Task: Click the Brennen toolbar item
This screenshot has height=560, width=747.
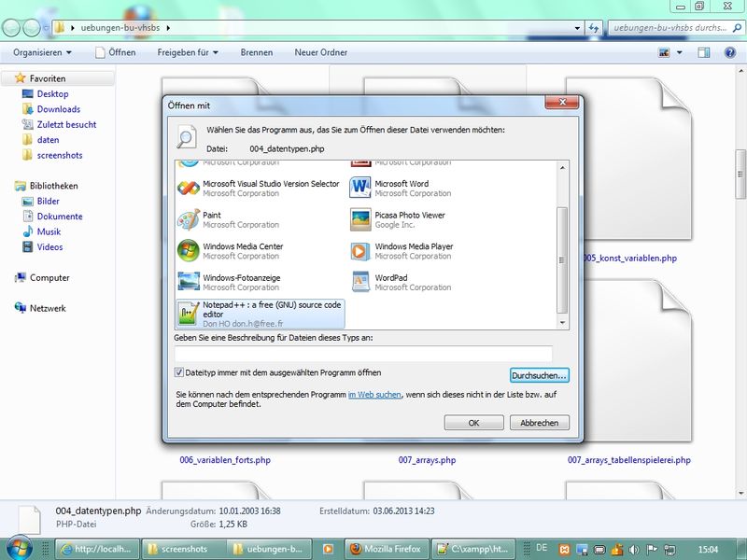Action: [x=256, y=52]
